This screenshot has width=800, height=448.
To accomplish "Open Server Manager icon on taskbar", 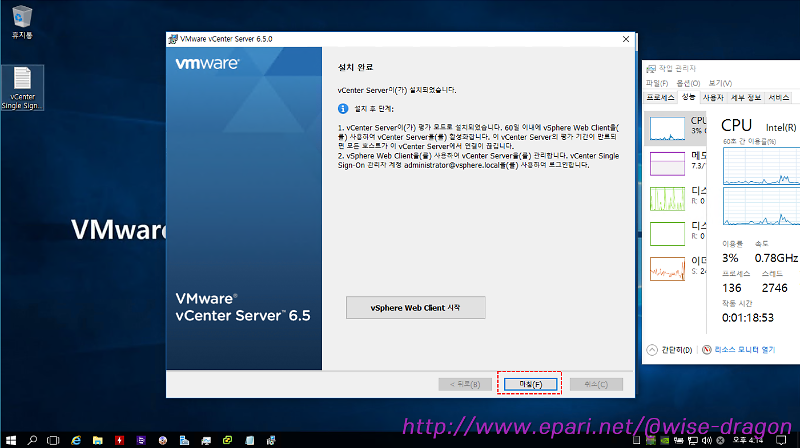I will (x=184, y=440).
